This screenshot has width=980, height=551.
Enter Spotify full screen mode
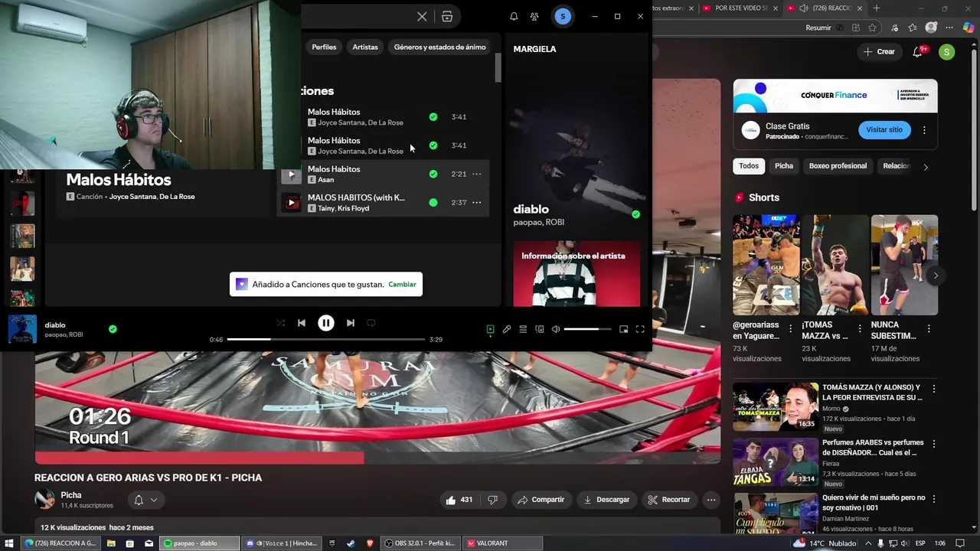click(640, 329)
